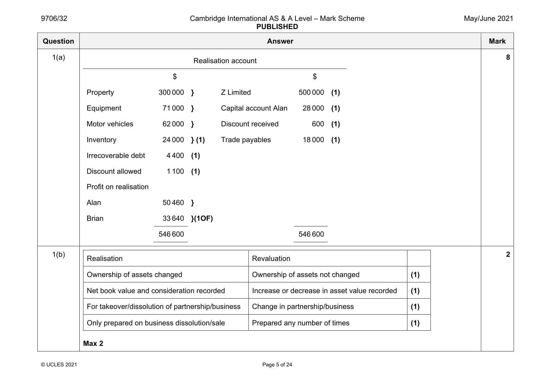Select 'Ownership of assets changed' cell

166,274
